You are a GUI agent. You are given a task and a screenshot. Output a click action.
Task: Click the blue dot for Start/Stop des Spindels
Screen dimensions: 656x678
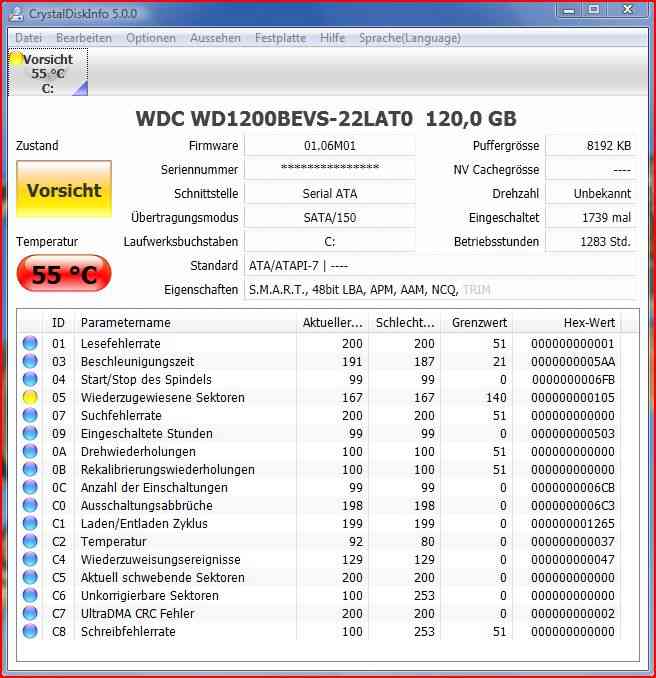pyautogui.click(x=30, y=379)
